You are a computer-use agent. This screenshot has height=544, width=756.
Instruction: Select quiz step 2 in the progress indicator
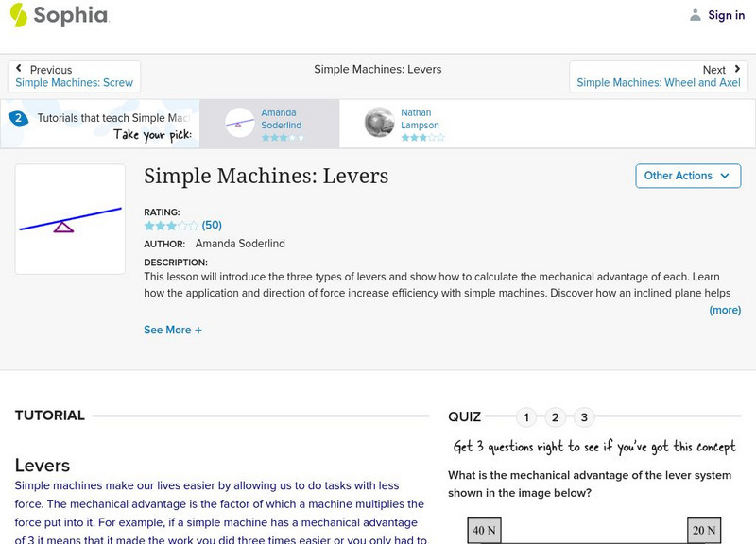pyautogui.click(x=556, y=414)
